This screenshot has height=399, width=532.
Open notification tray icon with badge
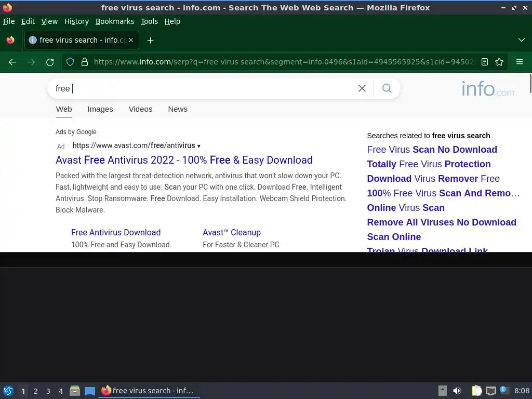point(504,390)
